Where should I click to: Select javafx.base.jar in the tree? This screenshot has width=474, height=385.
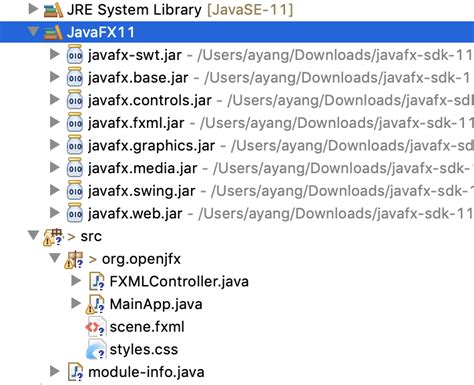tap(138, 78)
